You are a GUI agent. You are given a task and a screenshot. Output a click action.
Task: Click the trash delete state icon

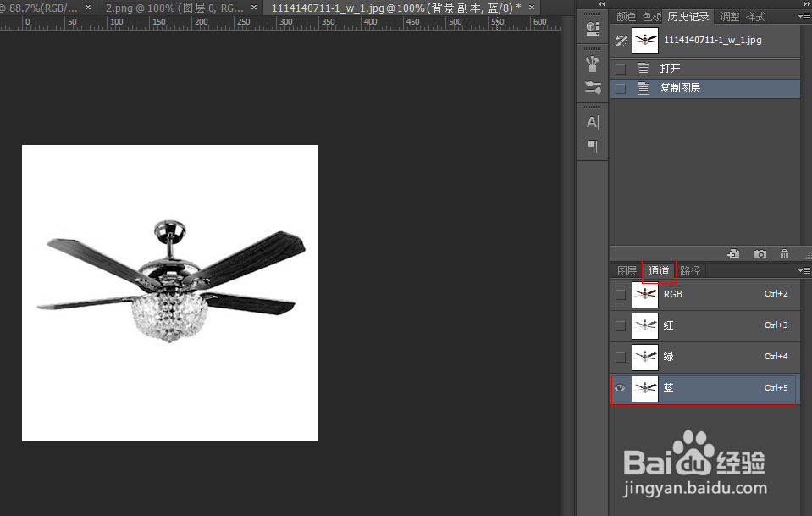(785, 254)
